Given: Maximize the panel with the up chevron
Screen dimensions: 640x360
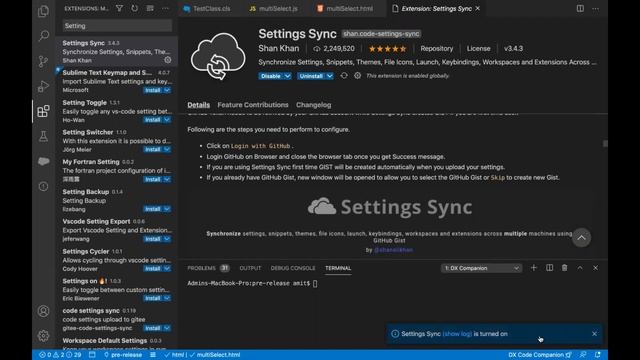Looking at the screenshot, I should (580, 268).
